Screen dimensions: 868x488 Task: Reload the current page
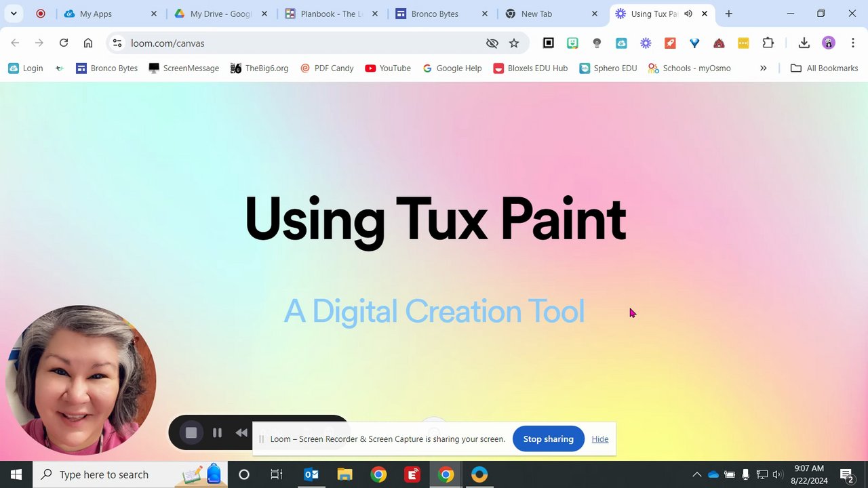(64, 43)
